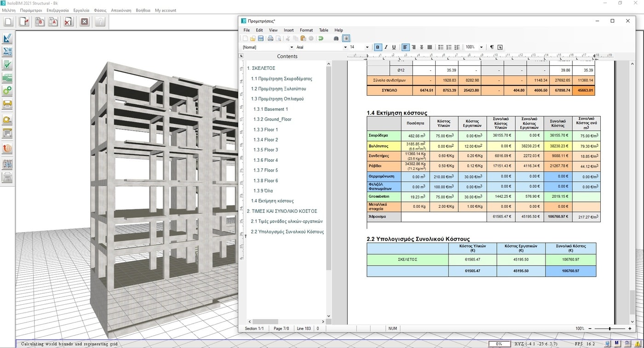Click the globe with arrow icon in sidebar
644x348 pixels.
click(x=7, y=148)
